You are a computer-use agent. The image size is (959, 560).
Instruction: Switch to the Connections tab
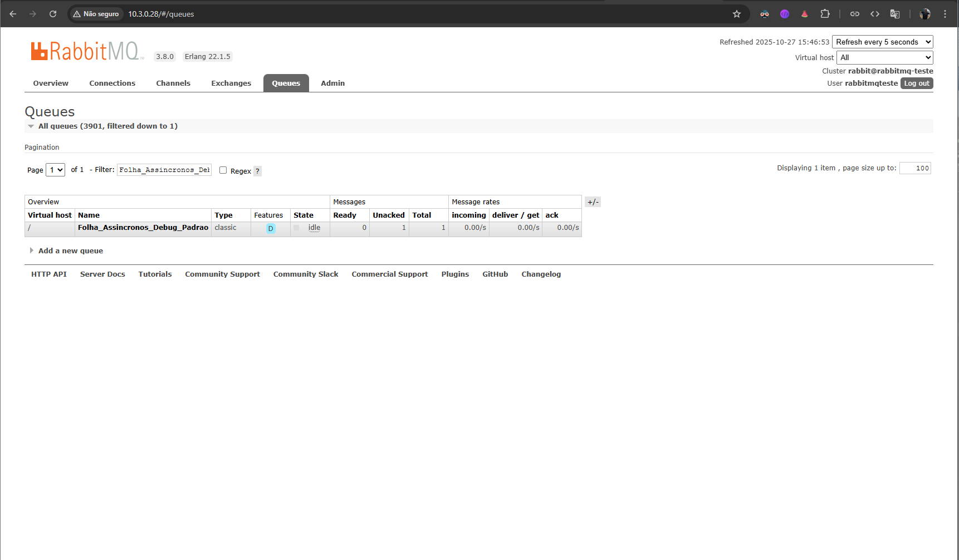pos(112,83)
